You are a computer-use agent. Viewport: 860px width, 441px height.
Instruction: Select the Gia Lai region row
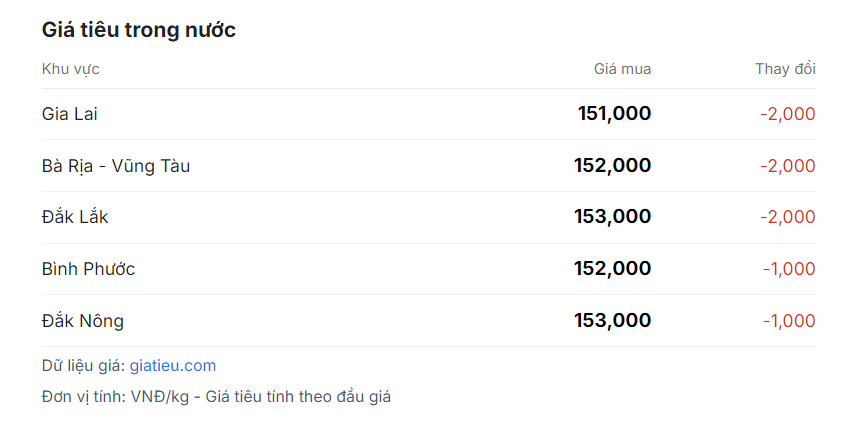click(429, 114)
